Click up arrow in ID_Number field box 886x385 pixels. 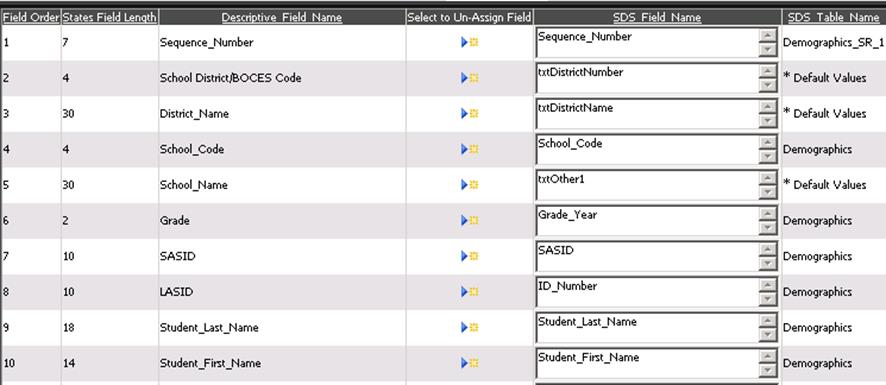767,285
